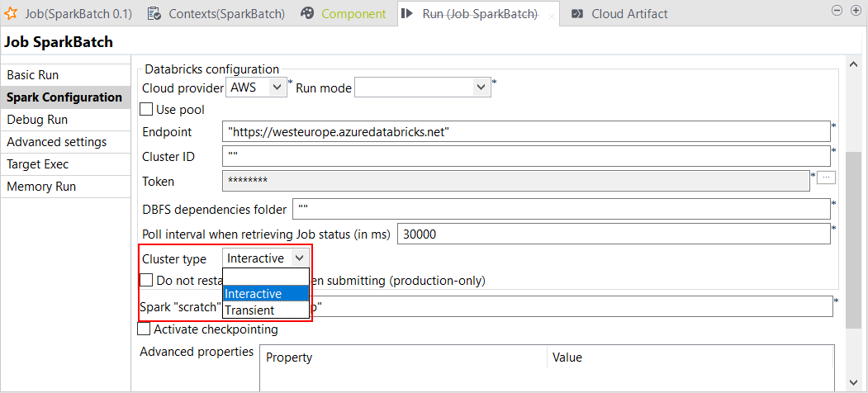This screenshot has width=868, height=393.
Task: Select the Target Exec section
Action: coord(38,164)
